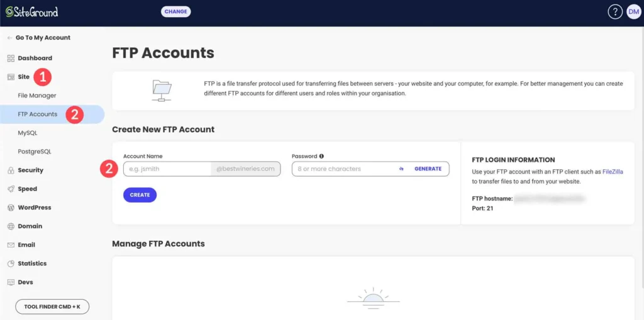The width and height of the screenshot is (644, 320).
Task: Click the Dashboard grid icon
Action: (11, 58)
